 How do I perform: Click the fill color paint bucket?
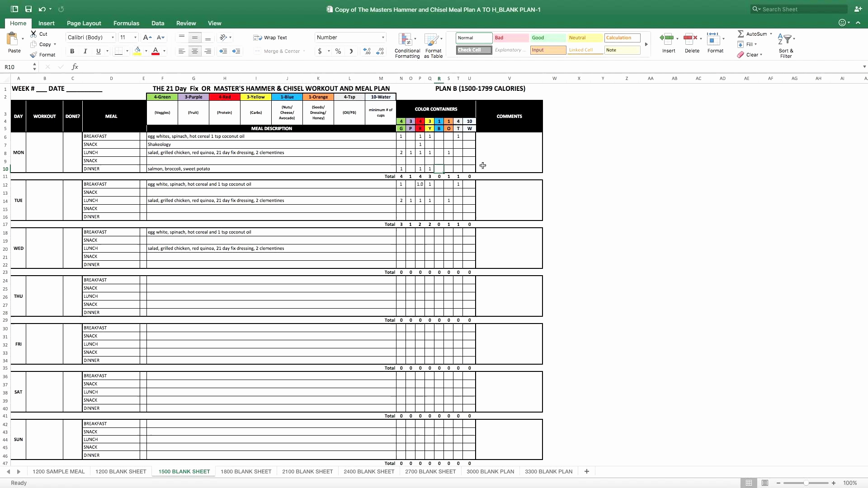(137, 51)
